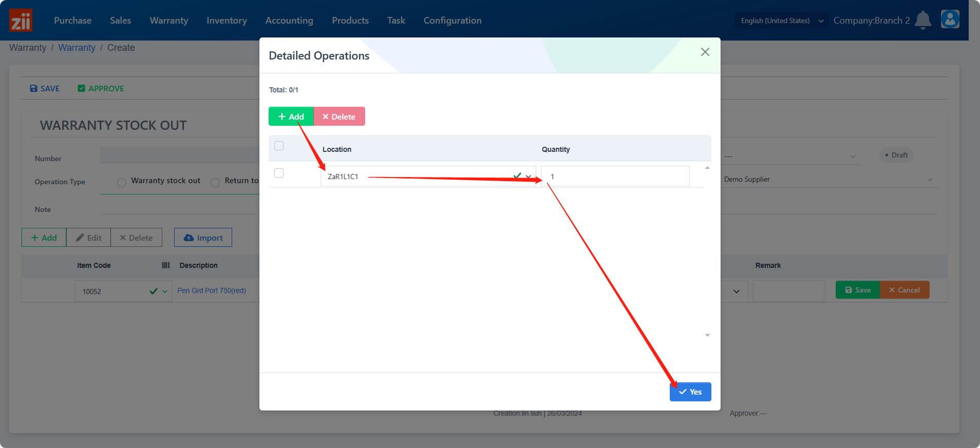Open the Accounting menu
The width and height of the screenshot is (980, 448).
point(289,21)
